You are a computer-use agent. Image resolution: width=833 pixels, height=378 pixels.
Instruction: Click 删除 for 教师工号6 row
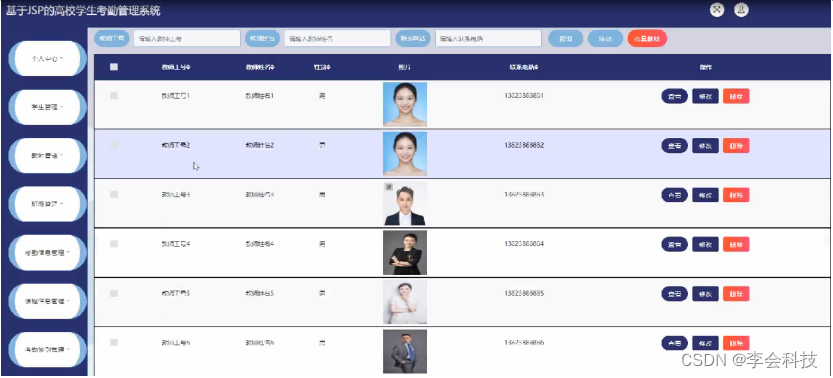coord(736,343)
